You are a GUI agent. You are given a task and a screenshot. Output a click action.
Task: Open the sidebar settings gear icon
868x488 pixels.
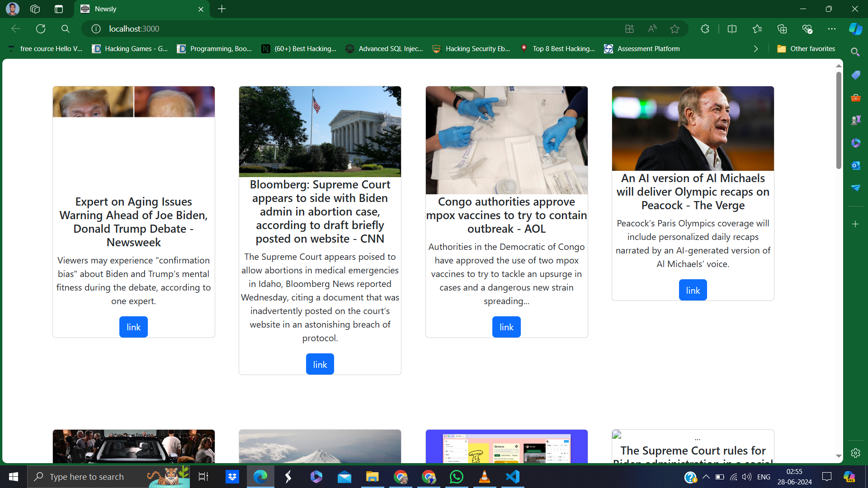(x=855, y=453)
